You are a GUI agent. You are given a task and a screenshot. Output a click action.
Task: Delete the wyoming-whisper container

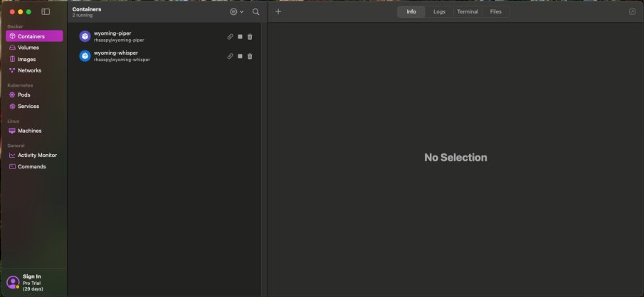pyautogui.click(x=250, y=56)
